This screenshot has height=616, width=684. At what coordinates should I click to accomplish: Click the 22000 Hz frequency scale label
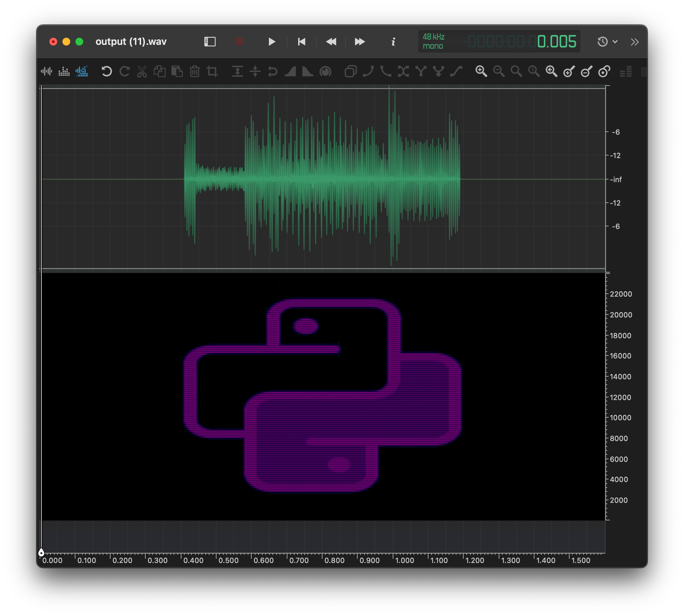click(621, 294)
